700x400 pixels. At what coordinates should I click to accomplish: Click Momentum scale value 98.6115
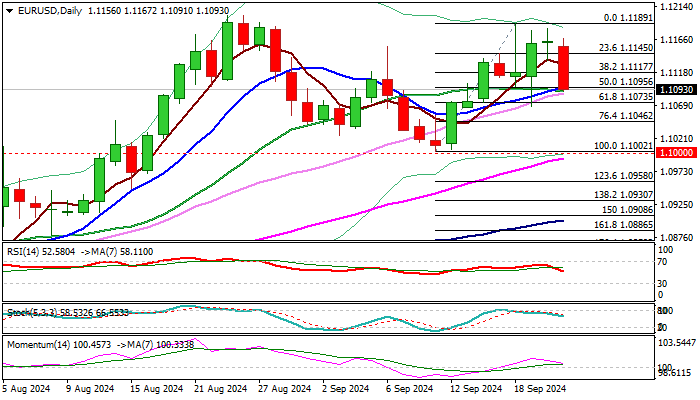point(677,373)
